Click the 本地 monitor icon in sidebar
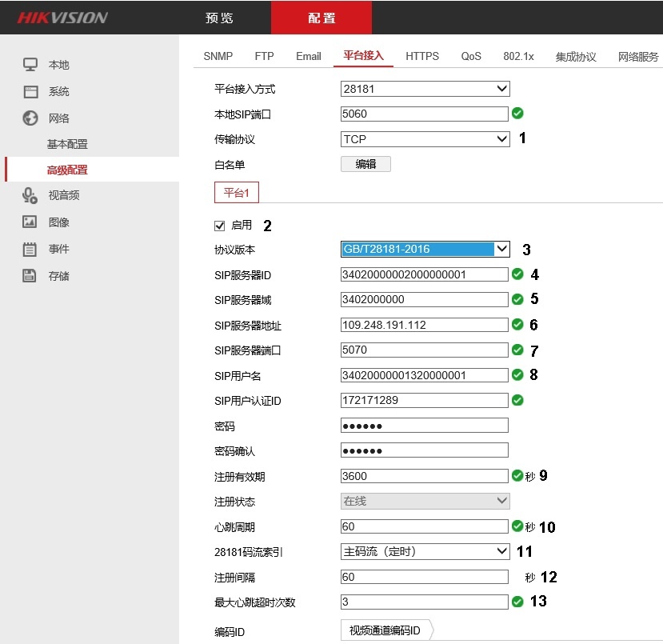663x644 pixels. [x=30, y=65]
